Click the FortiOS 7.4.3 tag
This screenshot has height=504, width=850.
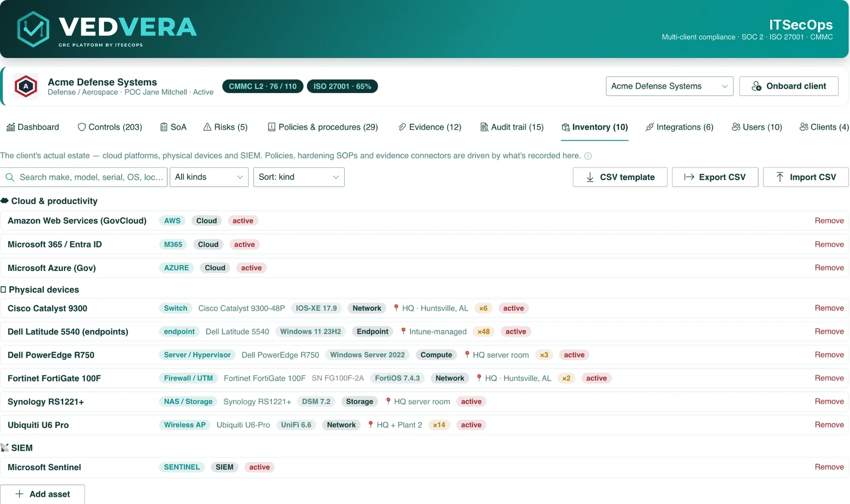coord(397,378)
